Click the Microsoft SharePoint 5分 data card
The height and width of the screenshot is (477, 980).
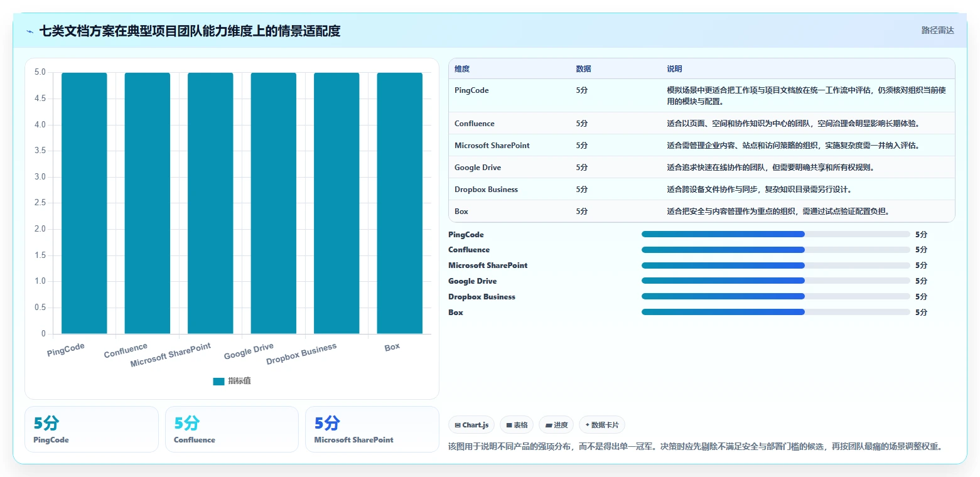tap(372, 429)
